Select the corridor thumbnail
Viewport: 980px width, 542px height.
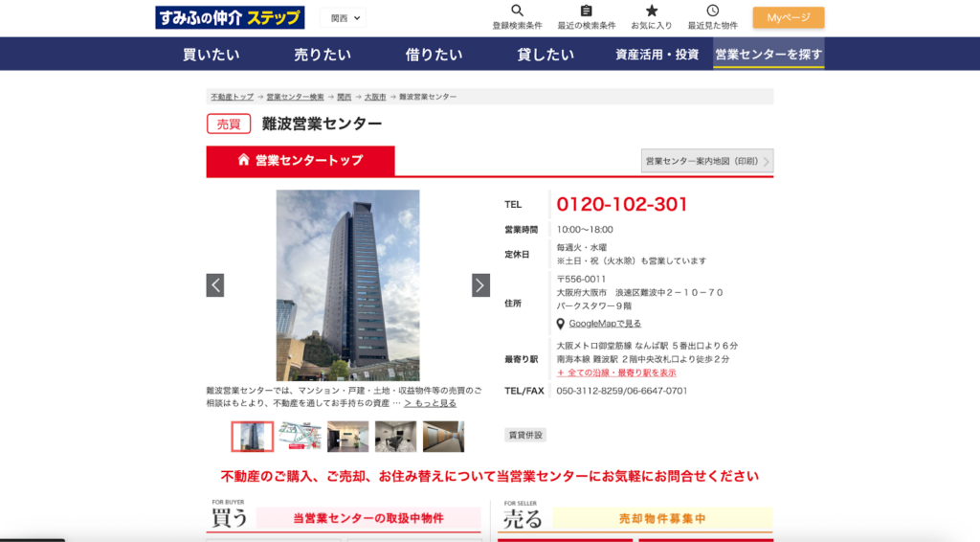coord(444,437)
